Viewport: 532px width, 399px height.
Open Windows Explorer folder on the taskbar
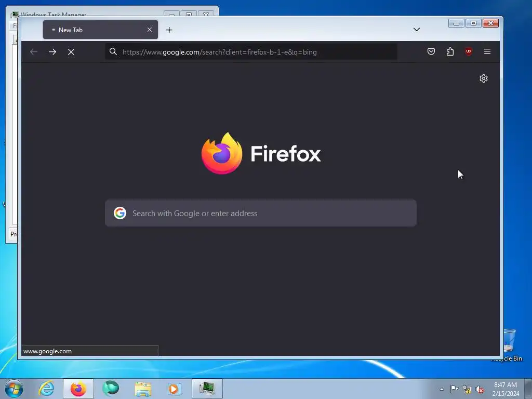coord(143,389)
